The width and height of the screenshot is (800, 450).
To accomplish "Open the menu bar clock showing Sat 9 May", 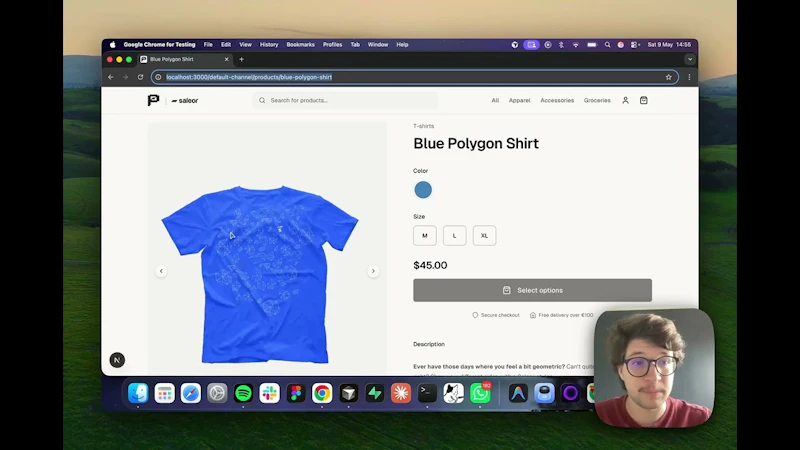I will 669,45.
